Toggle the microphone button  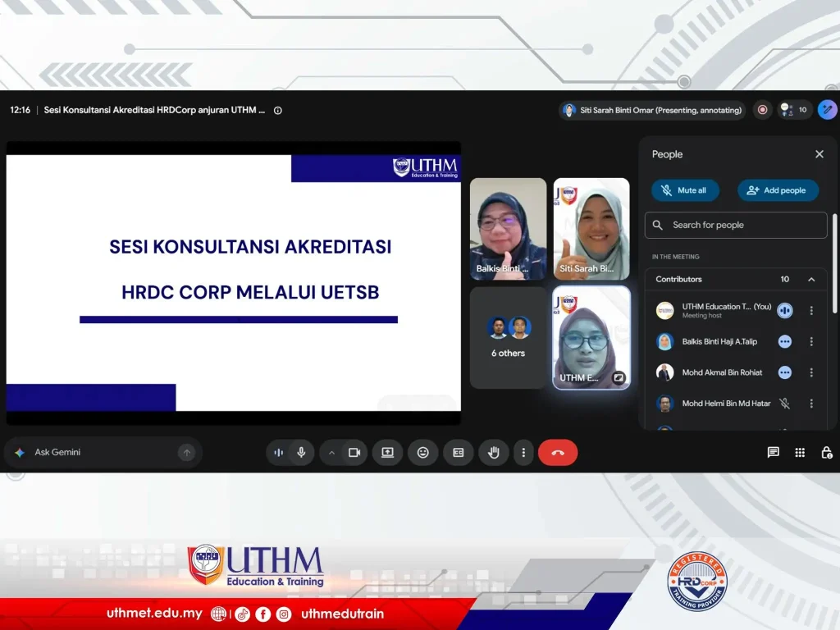pos(302,453)
